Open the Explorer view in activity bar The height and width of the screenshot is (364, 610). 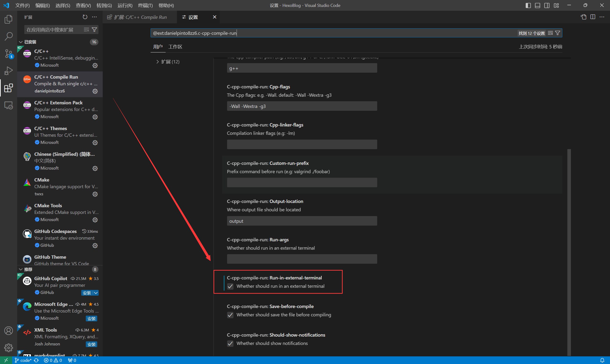[x=9, y=19]
